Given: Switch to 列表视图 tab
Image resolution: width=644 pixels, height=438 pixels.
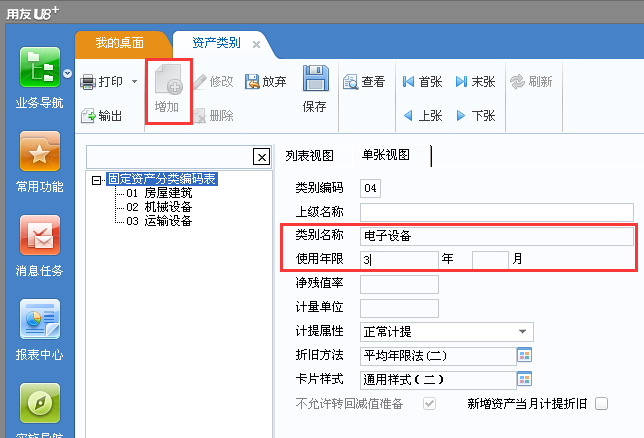Looking at the screenshot, I should [x=309, y=156].
